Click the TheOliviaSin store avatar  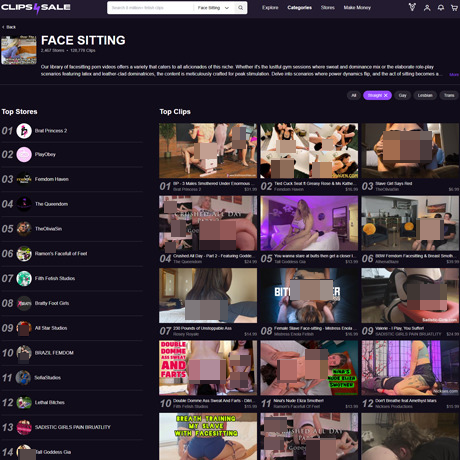(x=24, y=229)
